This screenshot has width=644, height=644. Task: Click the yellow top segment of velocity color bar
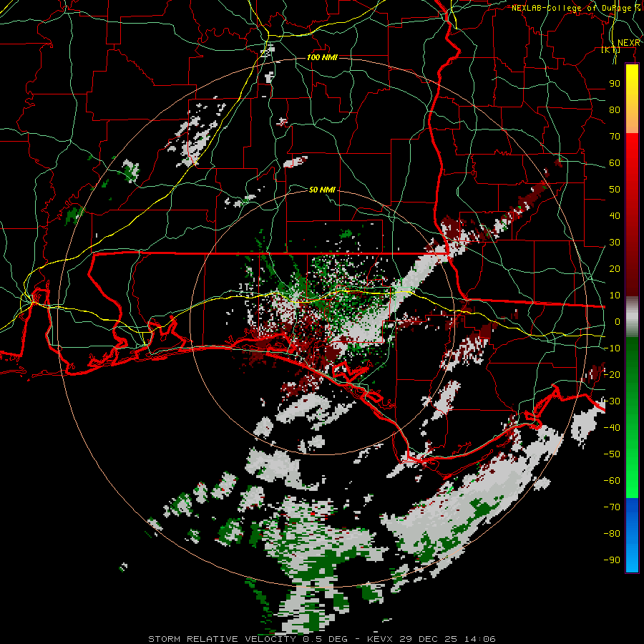(x=632, y=99)
